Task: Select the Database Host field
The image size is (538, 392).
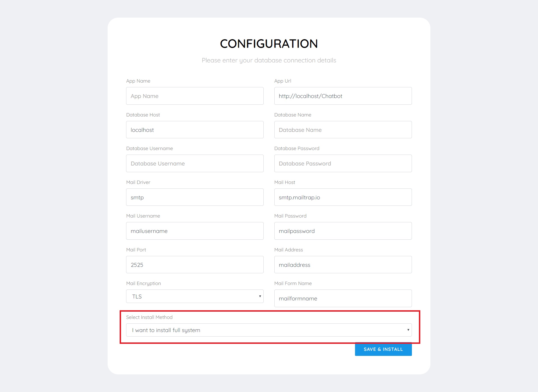Action: coord(195,130)
